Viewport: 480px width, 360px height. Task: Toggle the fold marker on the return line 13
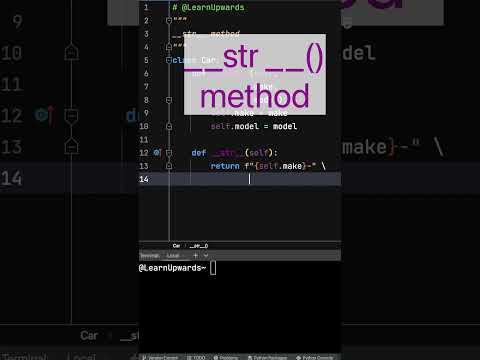click(x=169, y=166)
